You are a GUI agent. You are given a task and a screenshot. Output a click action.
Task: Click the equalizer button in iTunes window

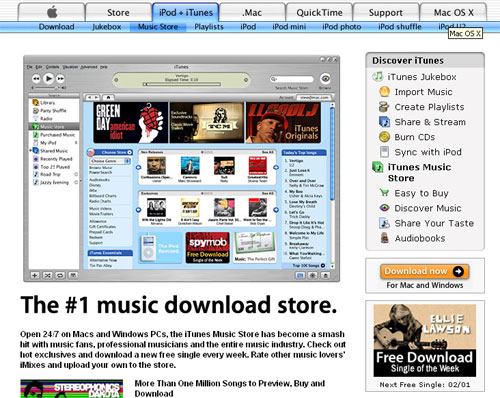pyautogui.click(x=300, y=275)
